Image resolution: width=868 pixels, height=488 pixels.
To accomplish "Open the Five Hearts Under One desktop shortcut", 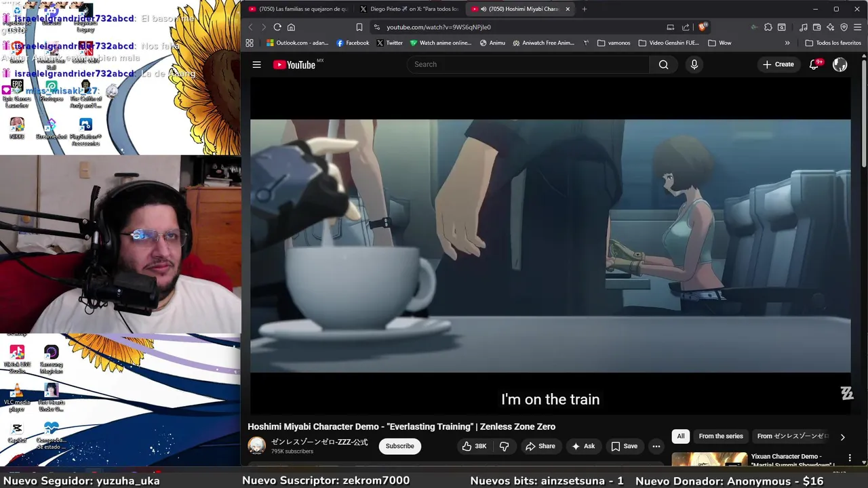I will click(x=52, y=398).
